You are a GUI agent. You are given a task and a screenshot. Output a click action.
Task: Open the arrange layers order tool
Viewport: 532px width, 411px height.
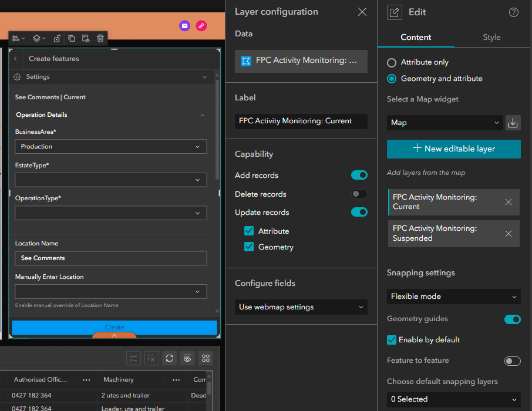[39, 38]
